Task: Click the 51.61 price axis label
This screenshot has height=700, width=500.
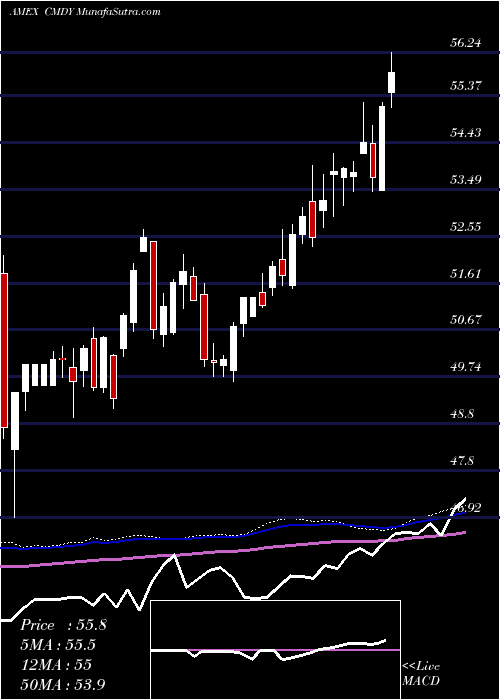Action: pyautogui.click(x=465, y=273)
